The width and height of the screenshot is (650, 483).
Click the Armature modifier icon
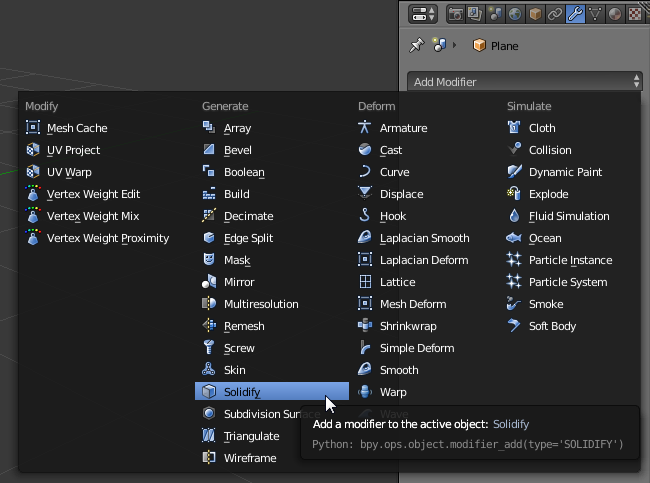click(x=364, y=127)
